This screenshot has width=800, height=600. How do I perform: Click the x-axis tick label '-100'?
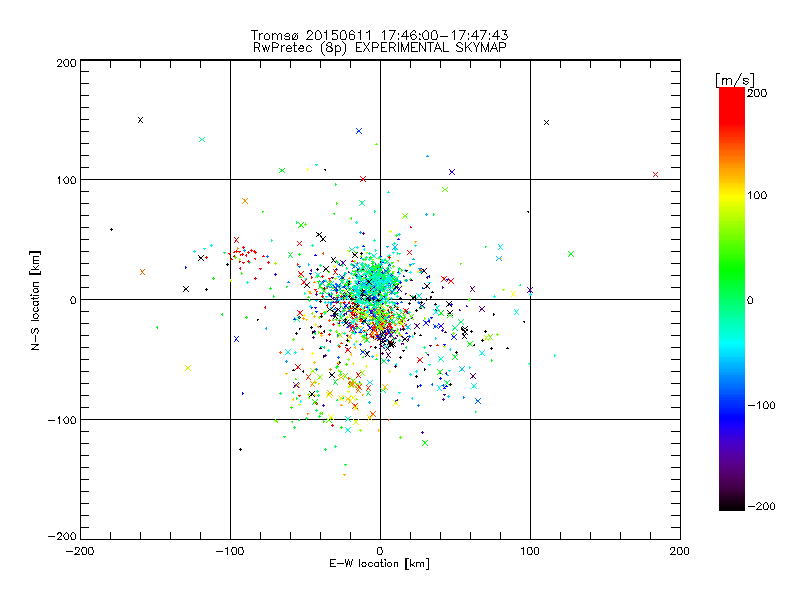pos(230,551)
